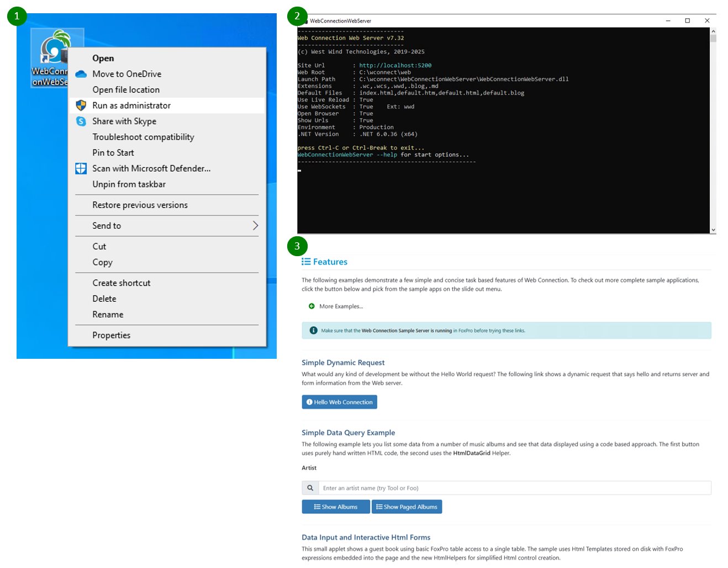The image size is (728, 568).
Task: Select Open file location
Action: point(166,89)
